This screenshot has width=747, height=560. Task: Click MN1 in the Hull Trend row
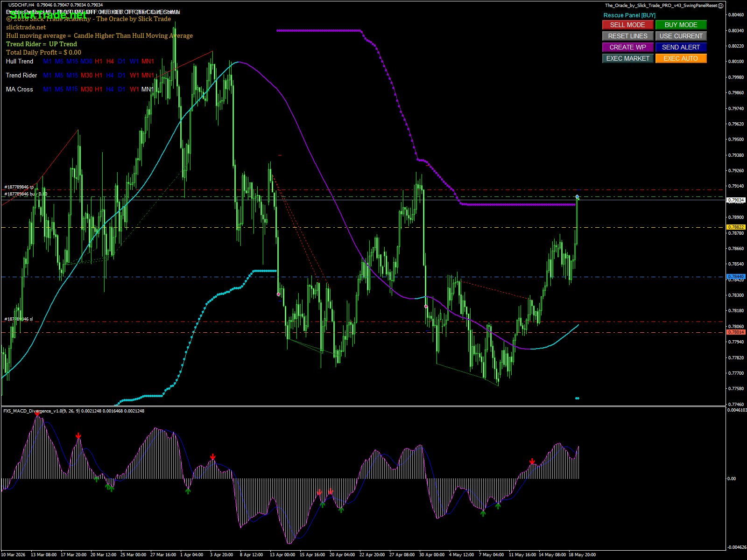click(x=148, y=61)
